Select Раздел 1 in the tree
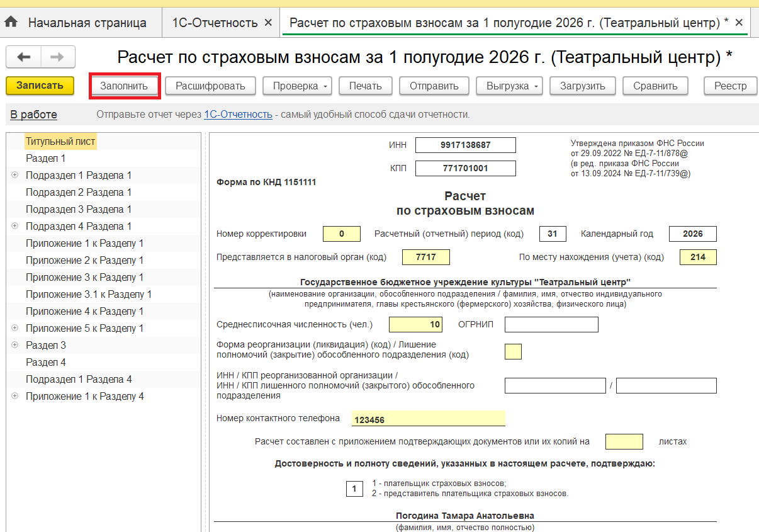This screenshot has height=532, width=759. click(45, 159)
